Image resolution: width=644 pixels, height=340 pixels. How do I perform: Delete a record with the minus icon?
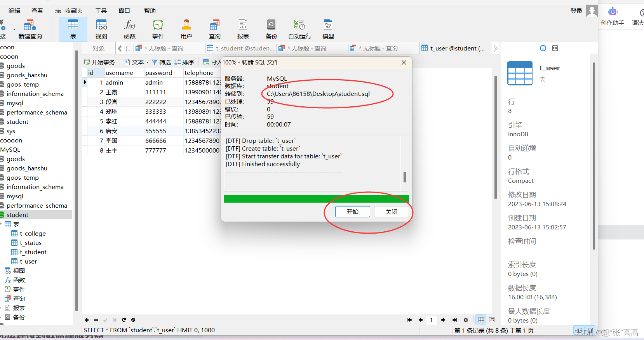click(96, 320)
